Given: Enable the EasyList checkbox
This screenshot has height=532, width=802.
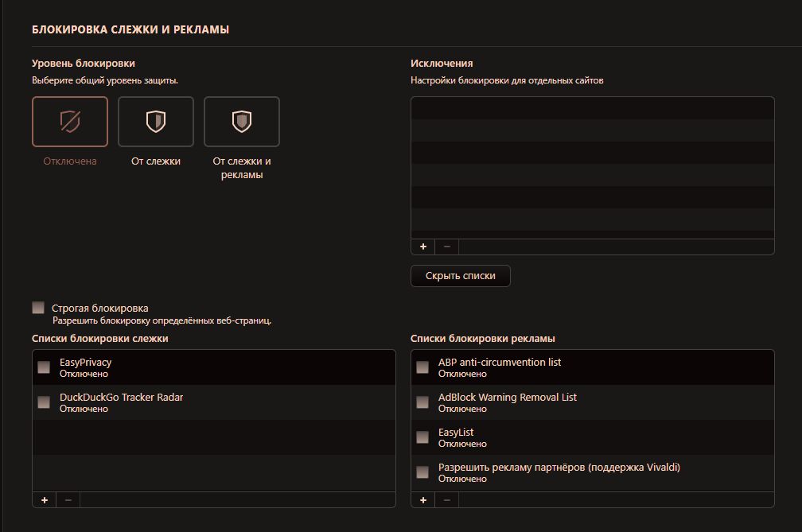Looking at the screenshot, I should coord(422,437).
